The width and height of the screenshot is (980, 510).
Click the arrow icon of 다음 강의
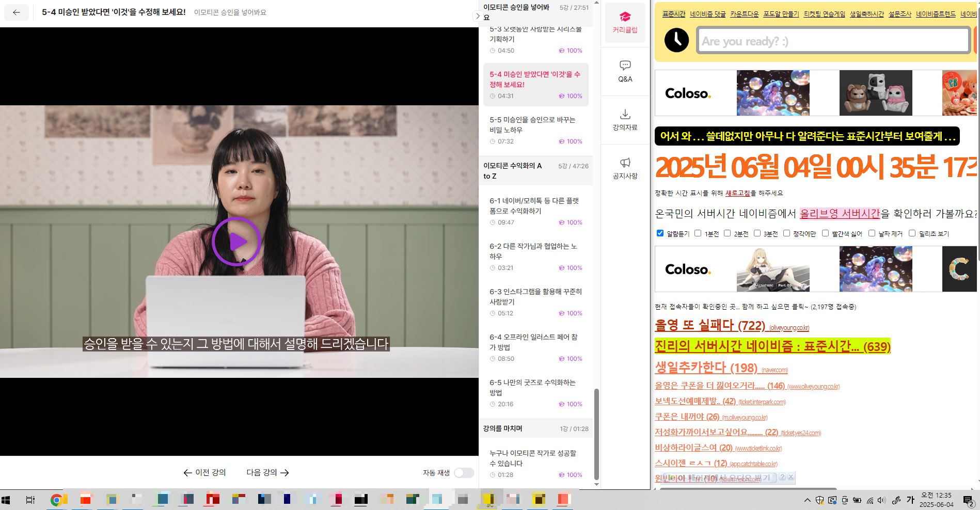(284, 472)
